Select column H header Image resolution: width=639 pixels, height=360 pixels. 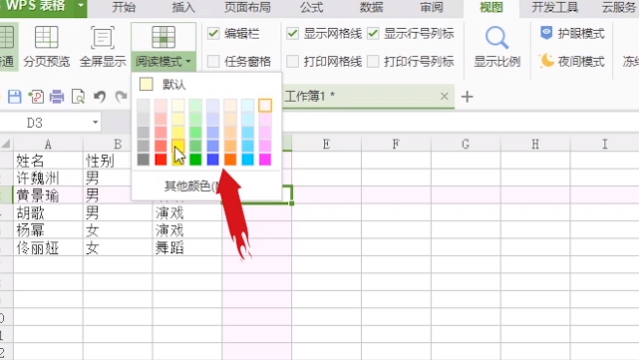[x=535, y=144]
